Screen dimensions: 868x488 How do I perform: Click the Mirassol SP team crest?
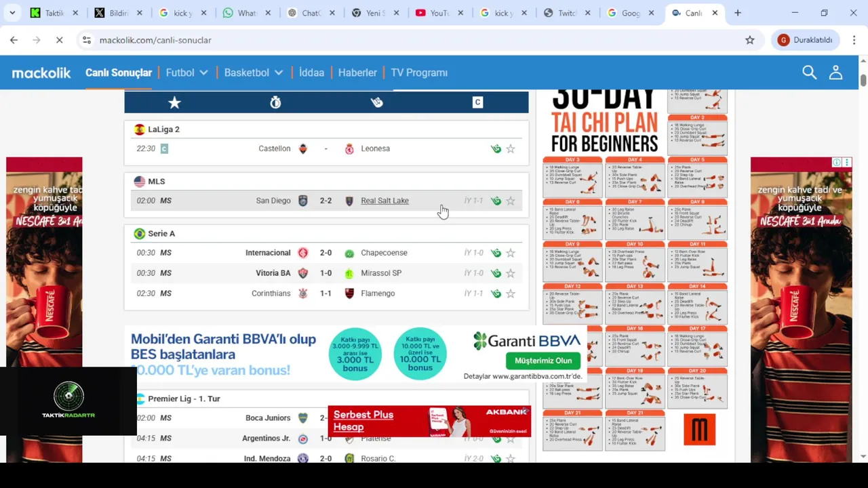[x=349, y=273]
